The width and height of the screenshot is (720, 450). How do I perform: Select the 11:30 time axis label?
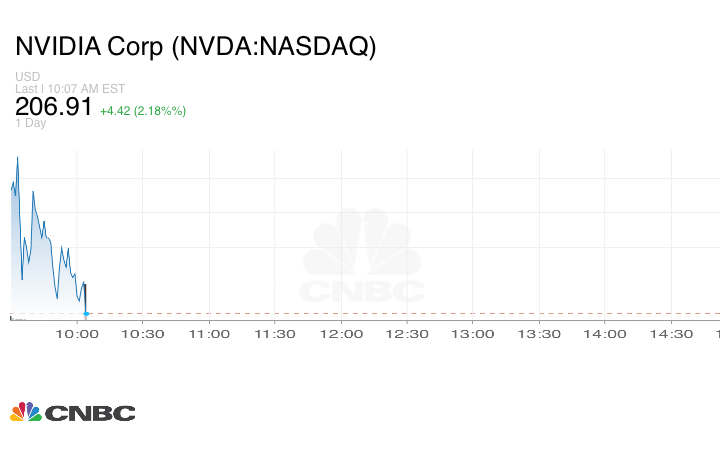[x=275, y=334]
